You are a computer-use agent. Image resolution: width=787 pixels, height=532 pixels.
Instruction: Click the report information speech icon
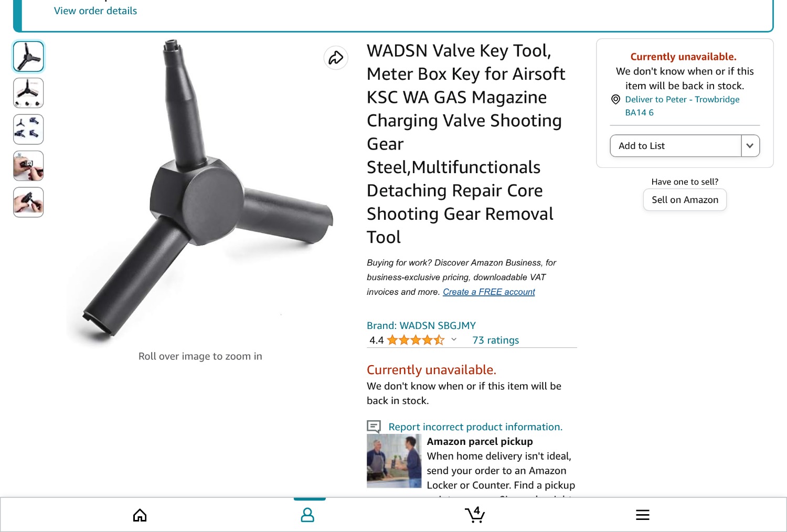click(x=374, y=427)
